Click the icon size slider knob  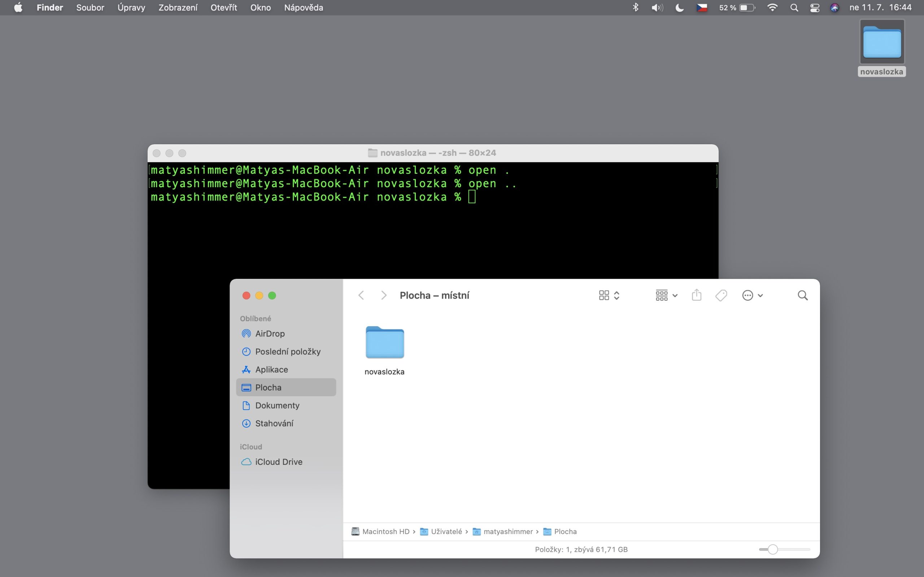[772, 550]
